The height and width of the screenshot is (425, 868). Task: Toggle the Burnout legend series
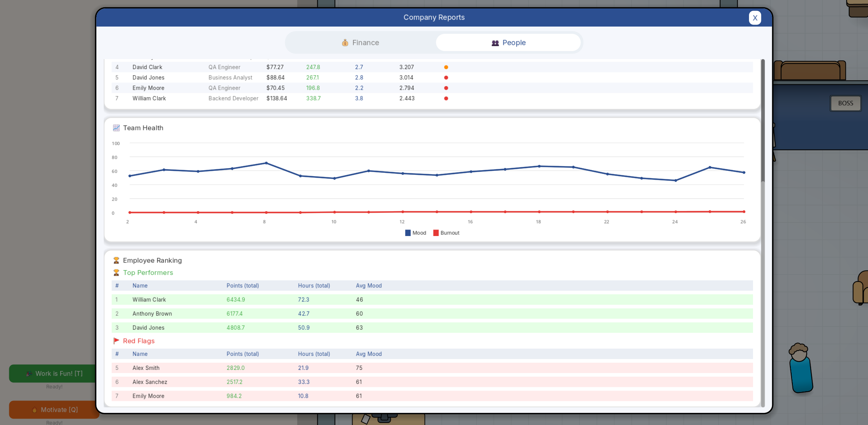click(446, 233)
